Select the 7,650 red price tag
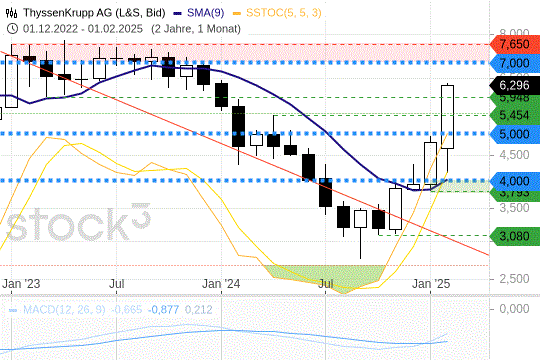This screenshot has height=360, width=540. (x=515, y=44)
